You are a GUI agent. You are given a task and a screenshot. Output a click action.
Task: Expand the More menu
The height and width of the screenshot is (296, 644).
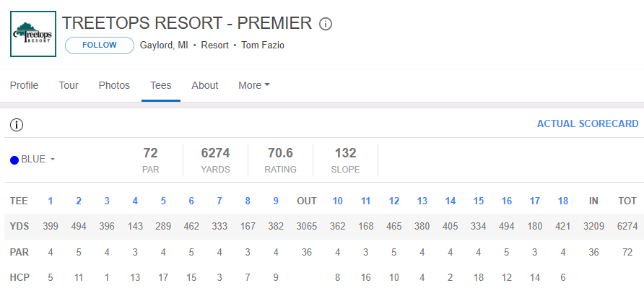[x=254, y=85]
